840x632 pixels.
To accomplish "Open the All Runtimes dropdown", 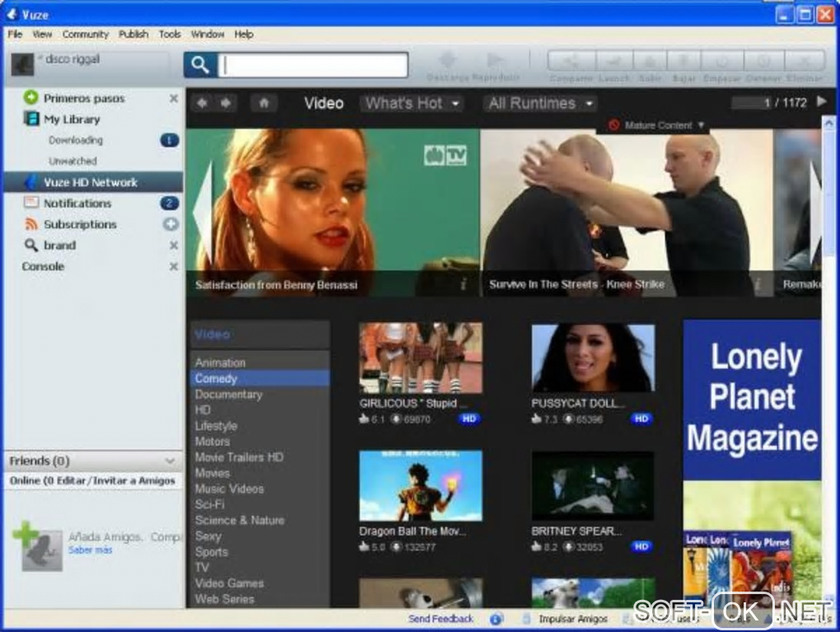I will click(x=540, y=103).
